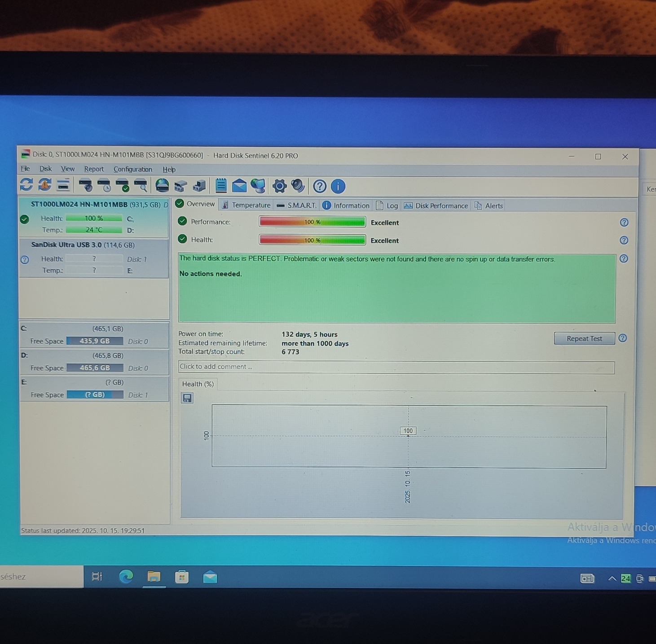
Task: Click the gray disk drive toolbar icon
Action: pos(181,185)
